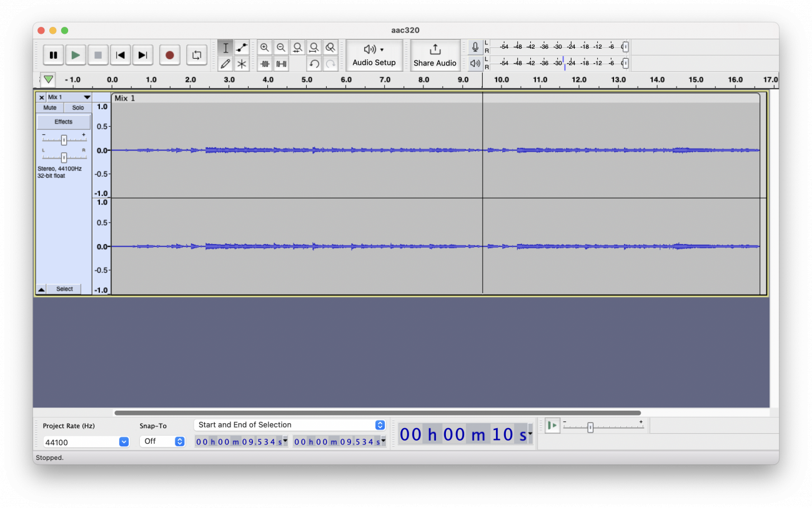Open Start and End of Selection dropdown
Viewport: 812px width, 508px height.
290,425
